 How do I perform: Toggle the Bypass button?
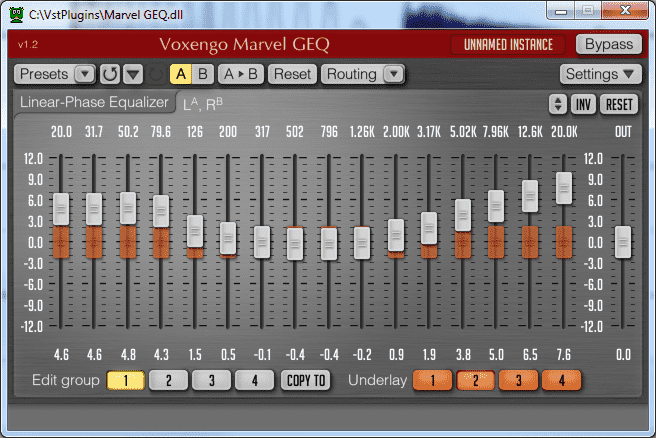coord(608,44)
